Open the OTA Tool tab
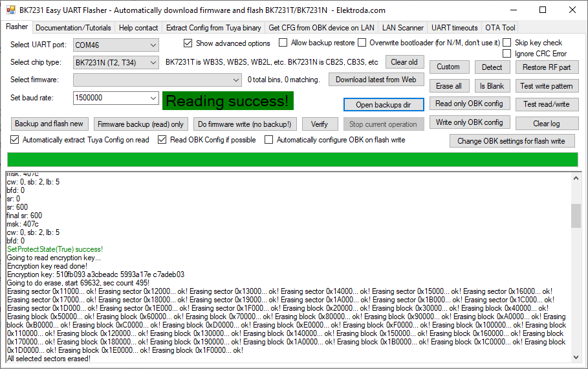The height and width of the screenshot is (369, 588). pyautogui.click(x=500, y=28)
